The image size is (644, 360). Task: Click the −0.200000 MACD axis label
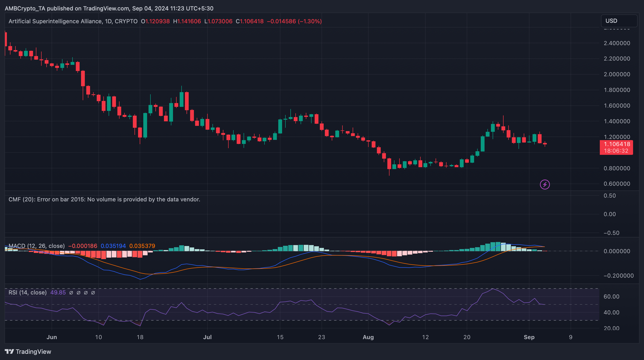[x=619, y=275]
